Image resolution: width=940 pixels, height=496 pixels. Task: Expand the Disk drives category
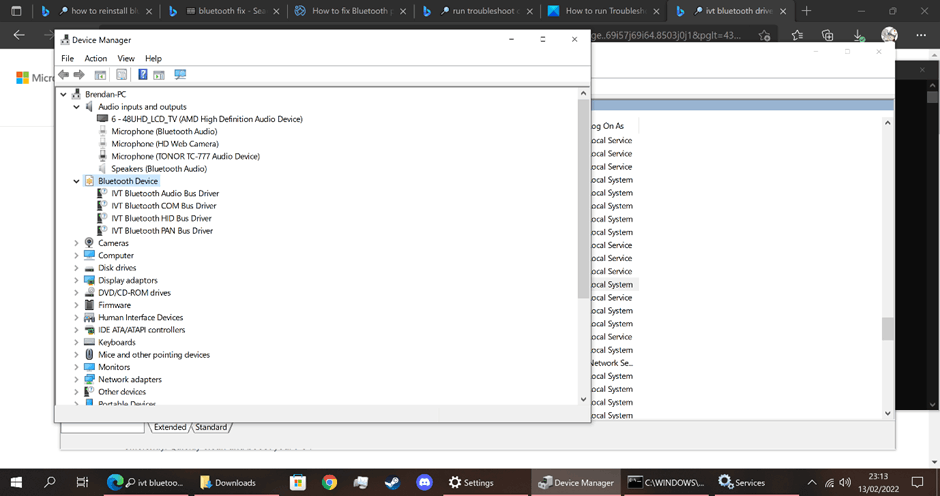(x=76, y=268)
